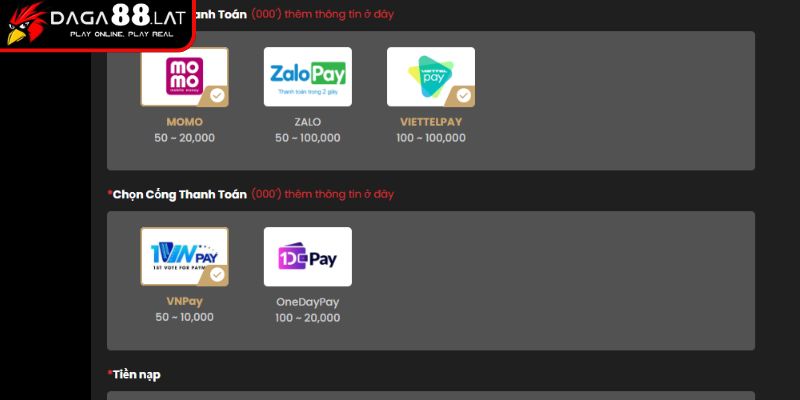
Task: Toggle the checkmark on the MoMo tile
Action: (x=217, y=95)
